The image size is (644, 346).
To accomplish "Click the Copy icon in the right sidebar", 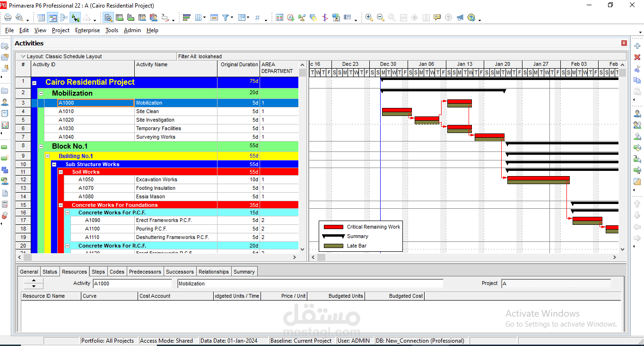I will (637, 80).
